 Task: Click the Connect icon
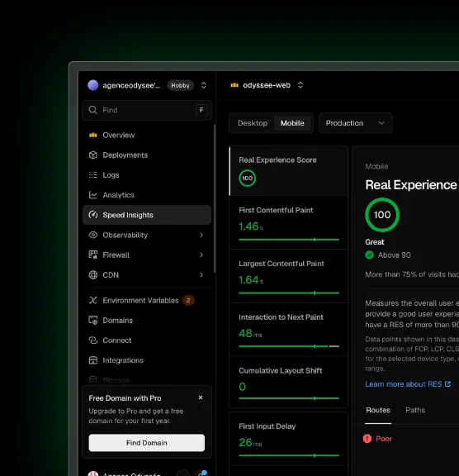coord(93,340)
